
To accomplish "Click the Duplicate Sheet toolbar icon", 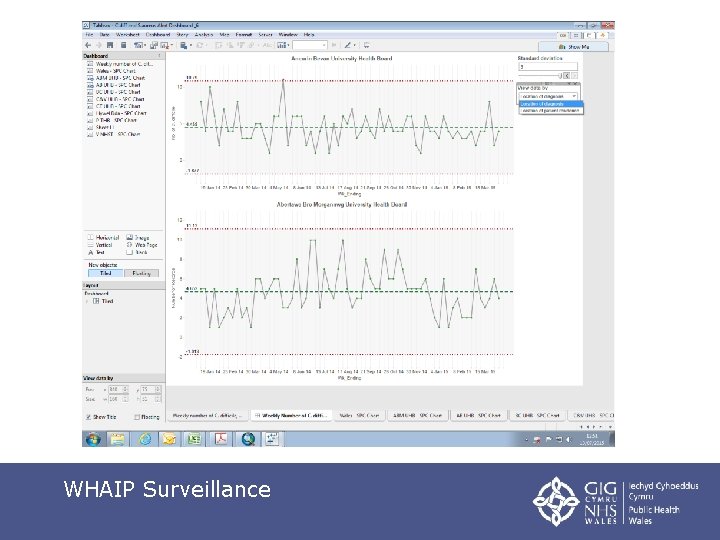I will tap(154, 45).
